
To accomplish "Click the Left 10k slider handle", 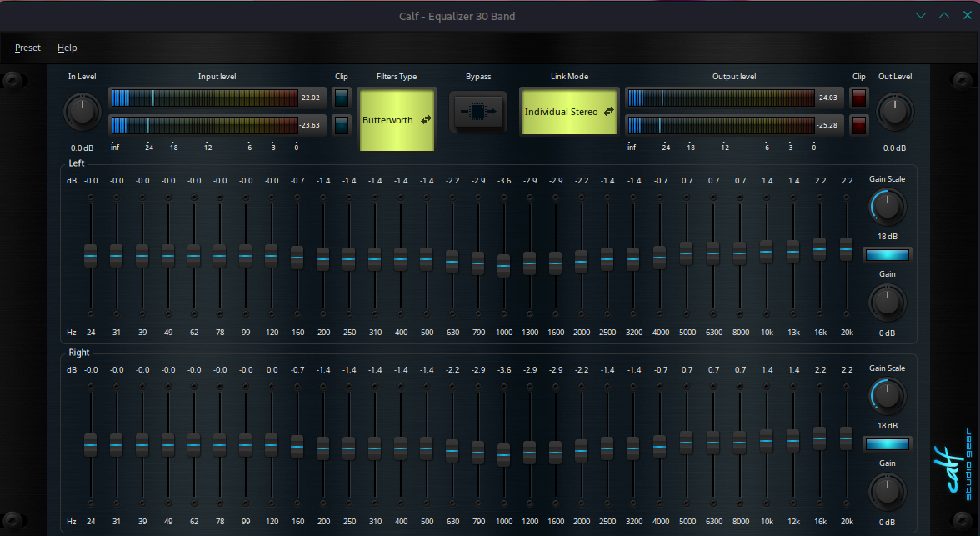I will coord(767,252).
